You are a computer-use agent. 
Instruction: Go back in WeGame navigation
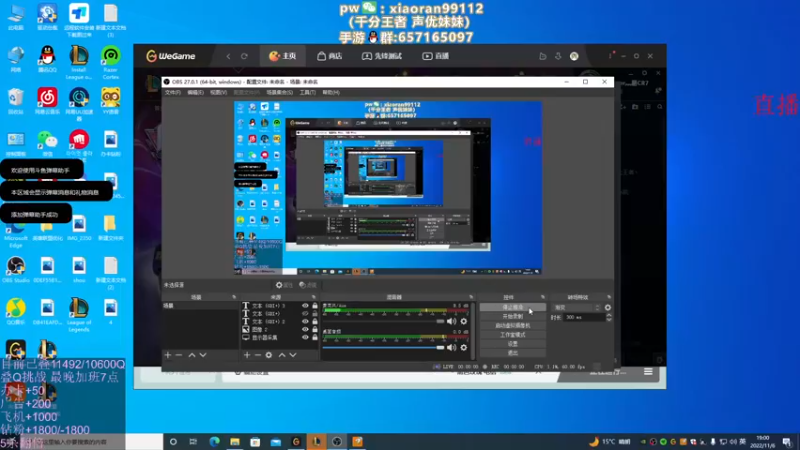coord(229,56)
